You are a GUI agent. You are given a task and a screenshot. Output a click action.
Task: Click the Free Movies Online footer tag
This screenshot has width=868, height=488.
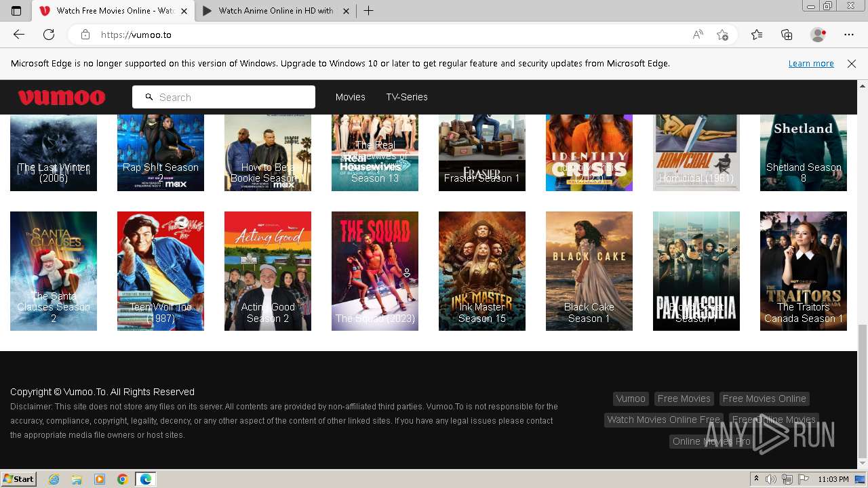(x=764, y=399)
